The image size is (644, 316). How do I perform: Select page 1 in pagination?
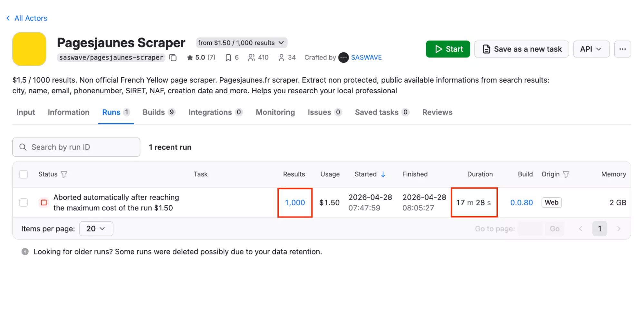pyautogui.click(x=600, y=229)
